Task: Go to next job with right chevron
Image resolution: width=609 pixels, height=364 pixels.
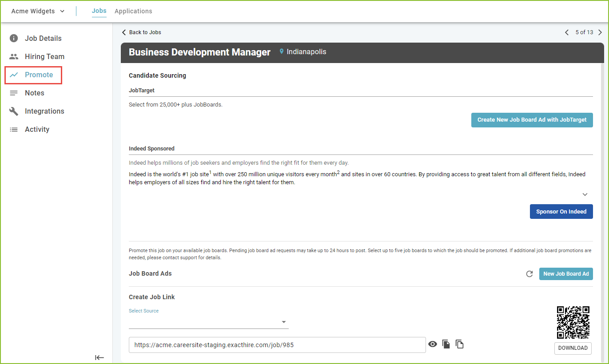Action: tap(600, 32)
